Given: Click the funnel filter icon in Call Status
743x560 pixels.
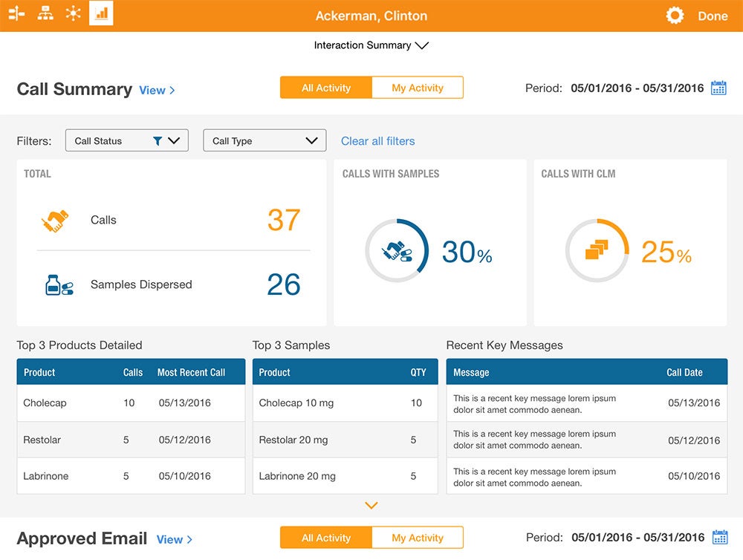Looking at the screenshot, I should 157,141.
